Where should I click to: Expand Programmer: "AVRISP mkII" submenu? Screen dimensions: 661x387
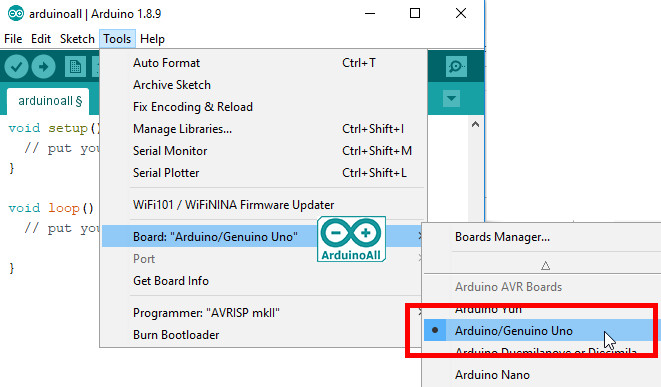coord(263,312)
